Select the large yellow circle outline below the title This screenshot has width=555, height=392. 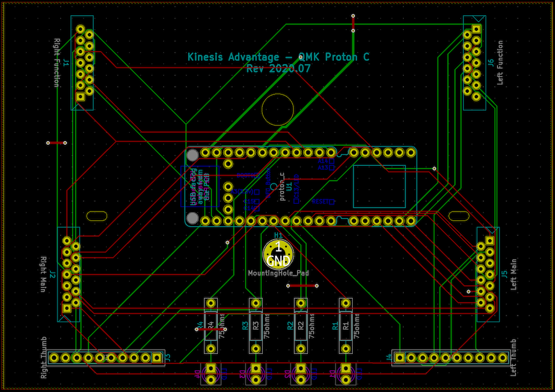coord(278,110)
